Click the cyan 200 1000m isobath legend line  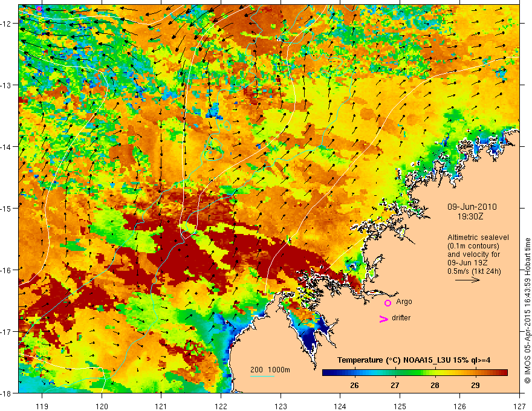[x=262, y=376]
